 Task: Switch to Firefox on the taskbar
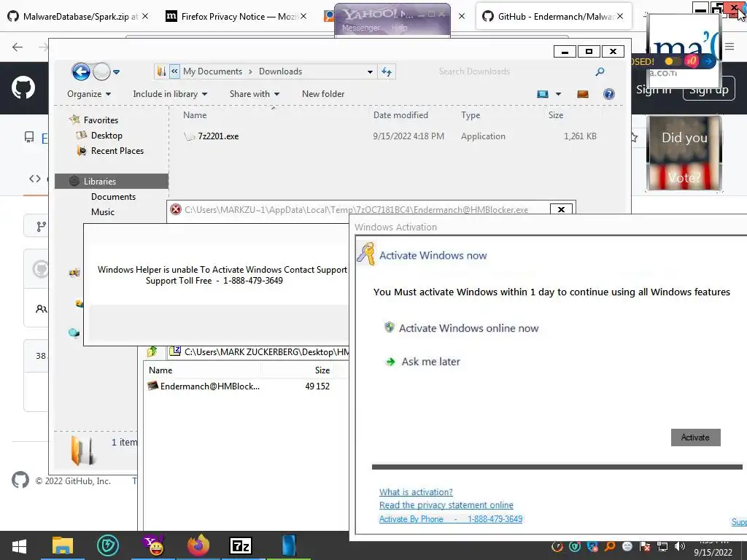[x=198, y=545]
